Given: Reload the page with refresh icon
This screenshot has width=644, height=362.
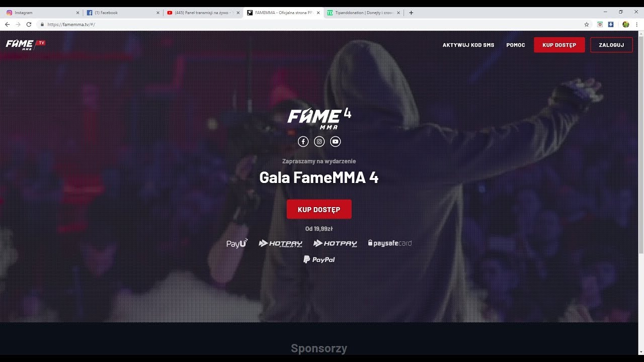Looking at the screenshot, I should (x=29, y=24).
